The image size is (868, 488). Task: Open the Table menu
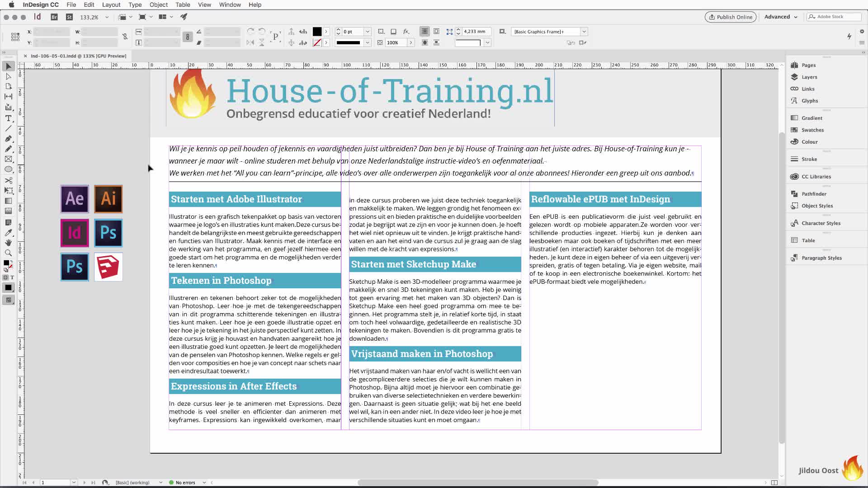click(x=183, y=5)
